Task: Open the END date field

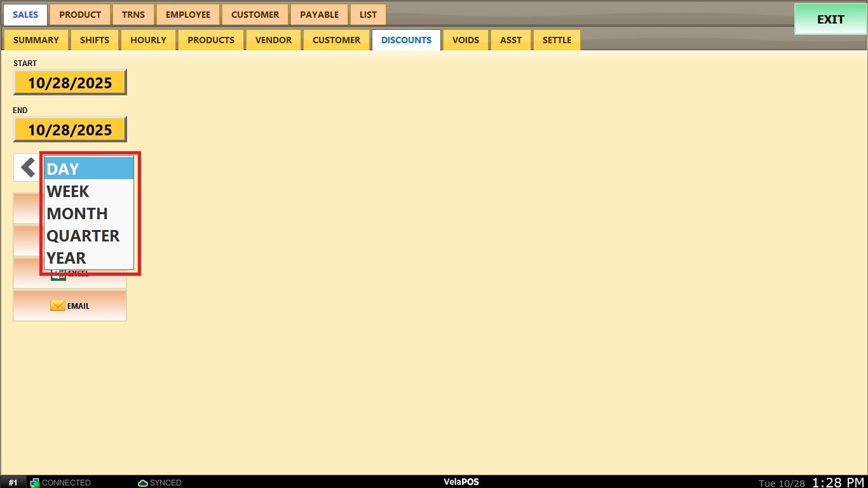Action: coord(70,130)
